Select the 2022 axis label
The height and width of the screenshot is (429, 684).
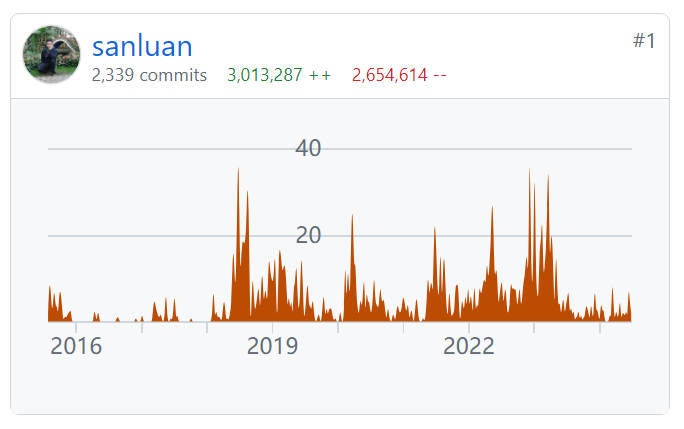(x=469, y=347)
